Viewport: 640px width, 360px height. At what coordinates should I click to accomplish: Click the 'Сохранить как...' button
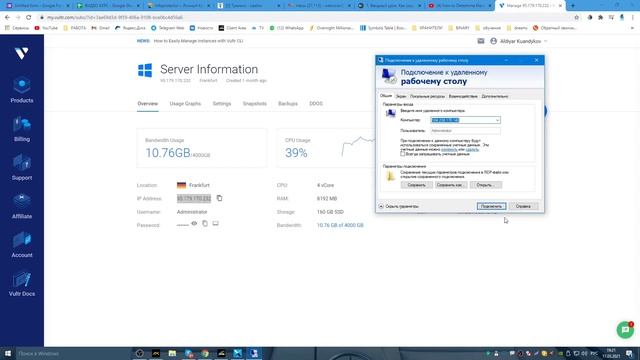click(450, 185)
